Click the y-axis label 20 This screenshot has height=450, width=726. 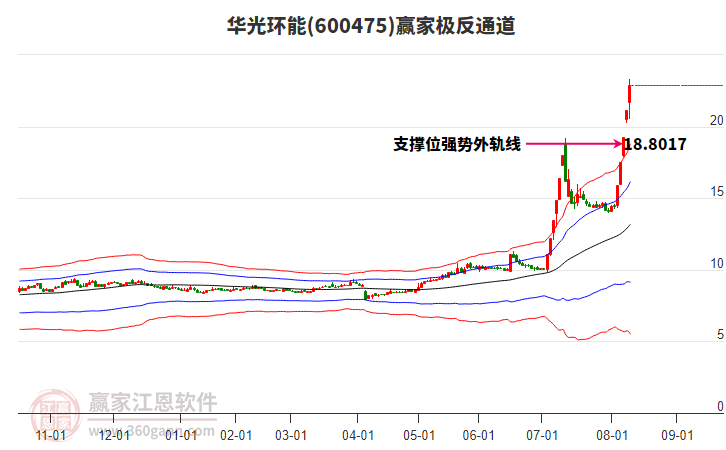point(717,120)
